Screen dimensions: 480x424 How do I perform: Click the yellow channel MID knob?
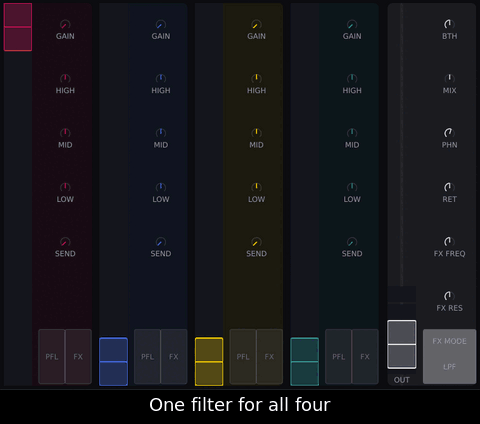(x=256, y=133)
